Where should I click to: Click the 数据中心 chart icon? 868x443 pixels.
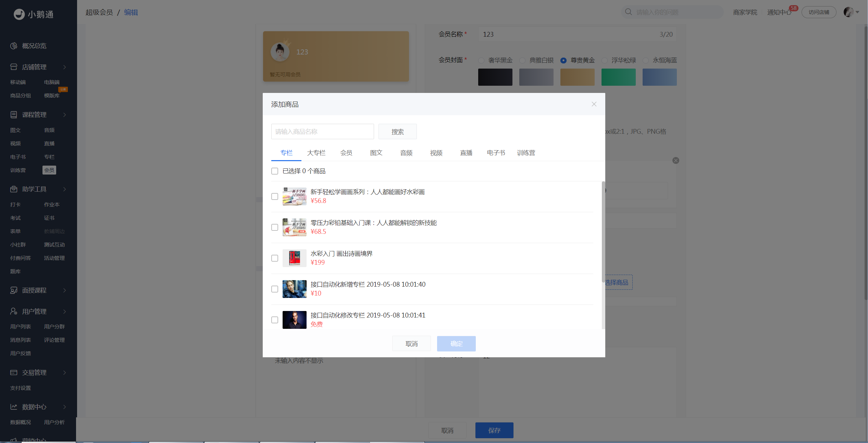[x=14, y=407]
